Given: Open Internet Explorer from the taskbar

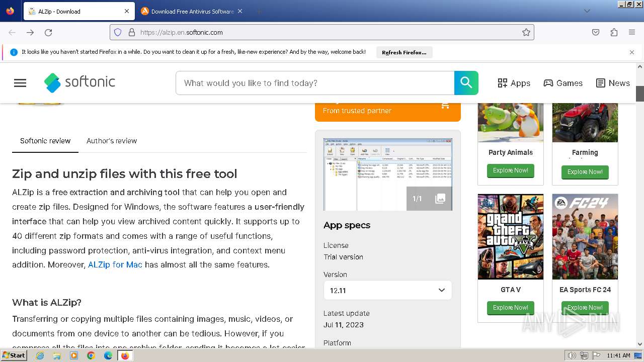Looking at the screenshot, I should (x=40, y=355).
